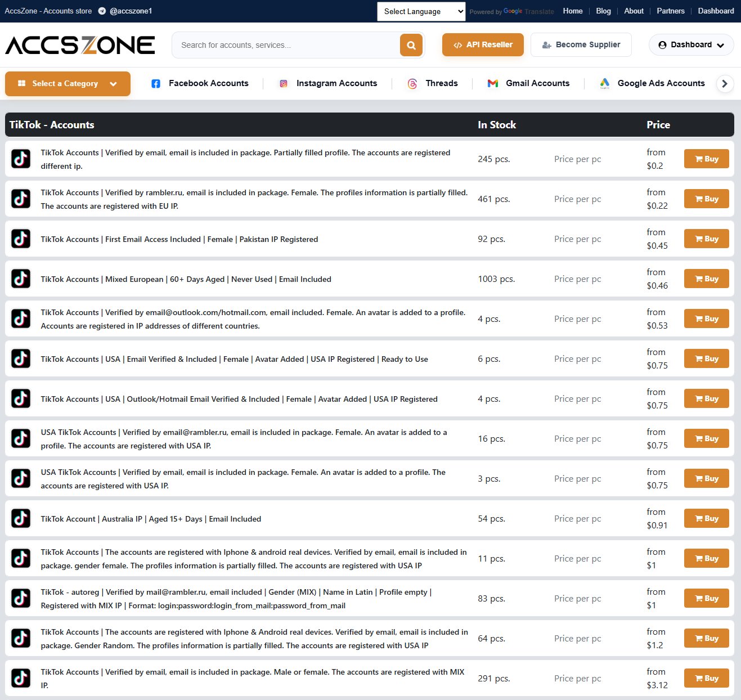Show more categories with right arrow
741x700 pixels.
click(725, 83)
